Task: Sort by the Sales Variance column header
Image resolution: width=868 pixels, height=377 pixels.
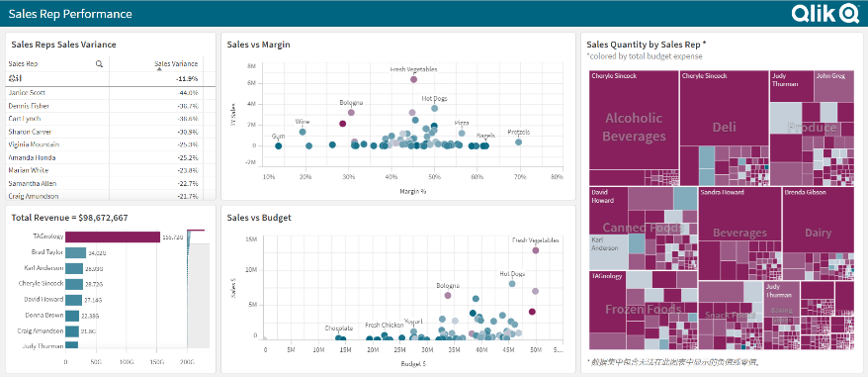Action: tap(176, 63)
